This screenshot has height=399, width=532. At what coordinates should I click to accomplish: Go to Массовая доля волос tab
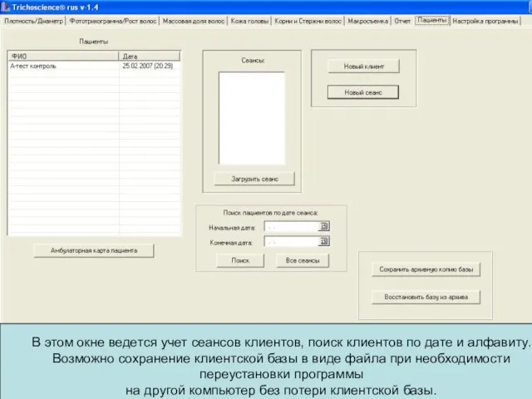[x=194, y=21]
